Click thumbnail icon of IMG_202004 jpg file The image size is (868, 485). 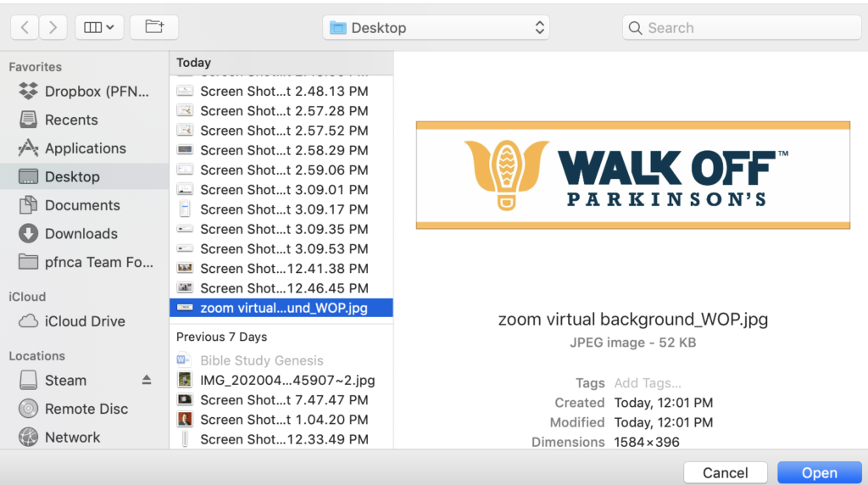(x=184, y=380)
